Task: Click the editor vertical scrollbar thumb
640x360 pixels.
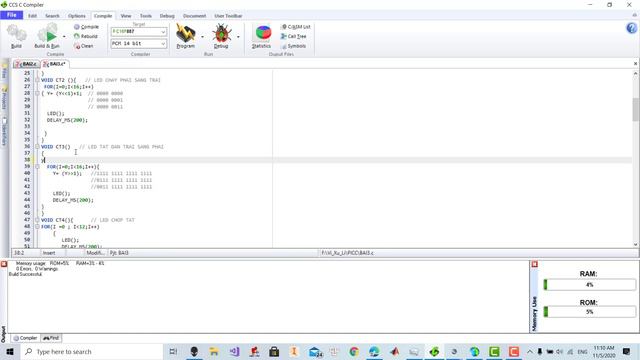Action: point(636,109)
